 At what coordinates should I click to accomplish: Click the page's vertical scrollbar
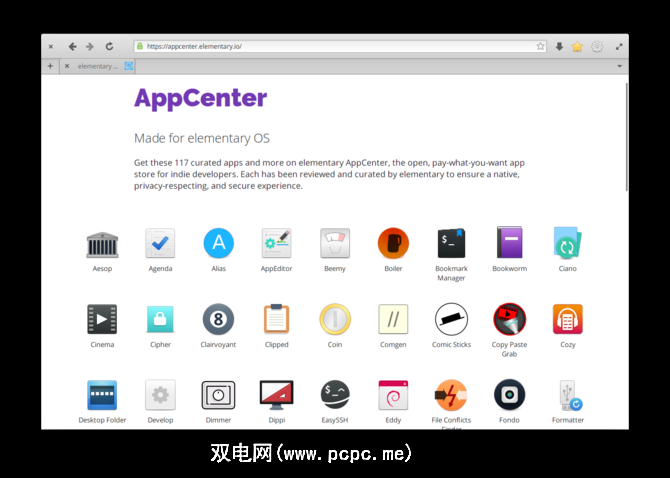(626, 137)
